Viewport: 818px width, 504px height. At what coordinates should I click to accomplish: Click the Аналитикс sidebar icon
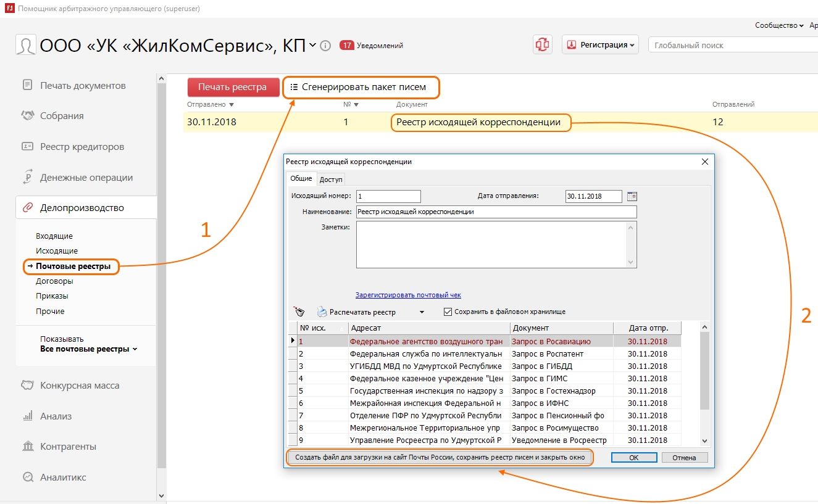[27, 477]
